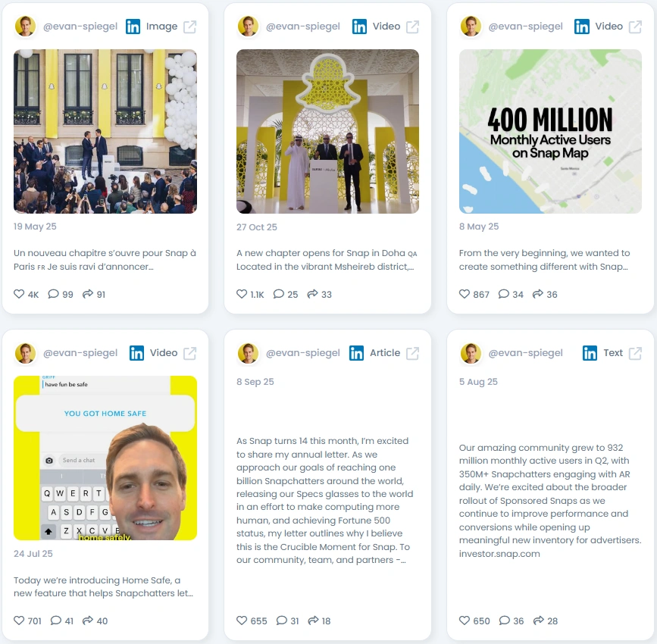Viewport: 657px width, 644px height.
Task: Open the You Got Home Safe video thumbnail
Action: click(x=105, y=458)
